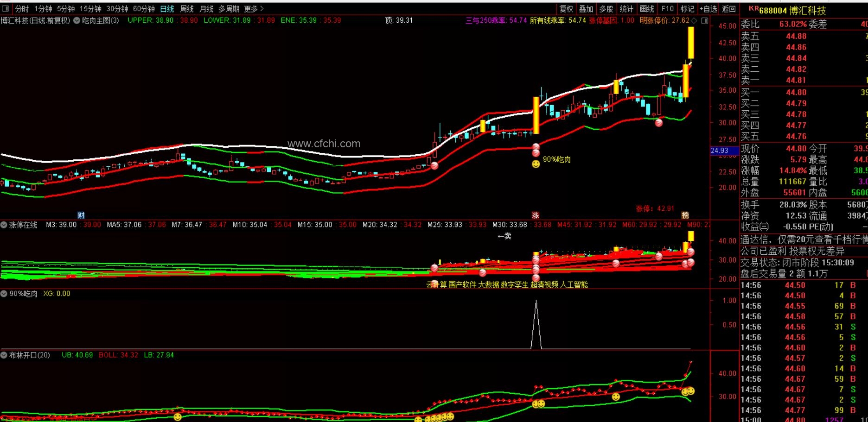Click the 叠加 overlay button
The width and height of the screenshot is (868, 422).
click(x=586, y=9)
